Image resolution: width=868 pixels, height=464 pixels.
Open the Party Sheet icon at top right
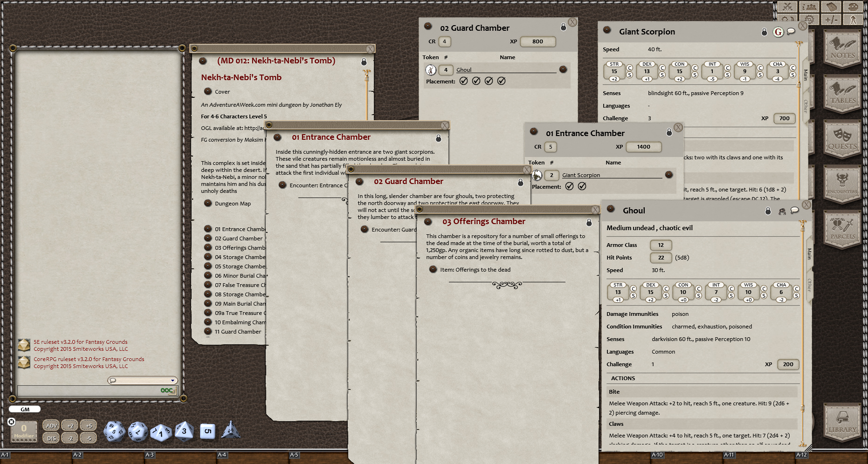click(809, 7)
